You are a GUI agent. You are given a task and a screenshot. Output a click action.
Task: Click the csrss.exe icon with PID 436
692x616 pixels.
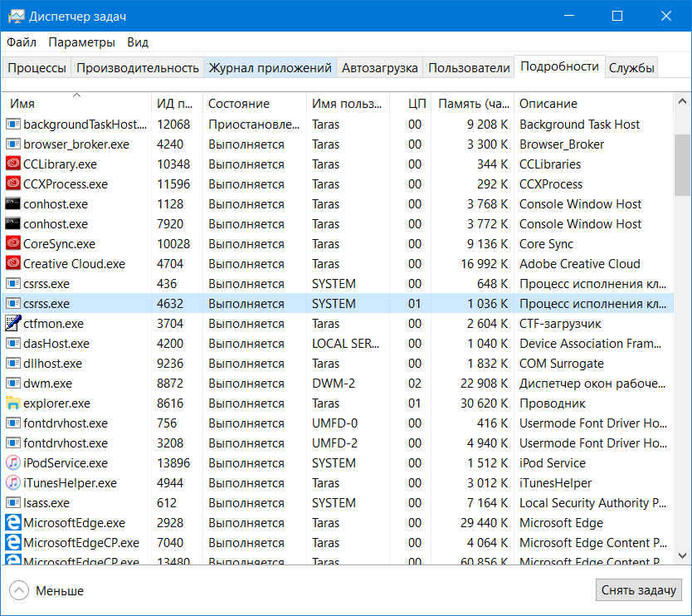tap(12, 283)
